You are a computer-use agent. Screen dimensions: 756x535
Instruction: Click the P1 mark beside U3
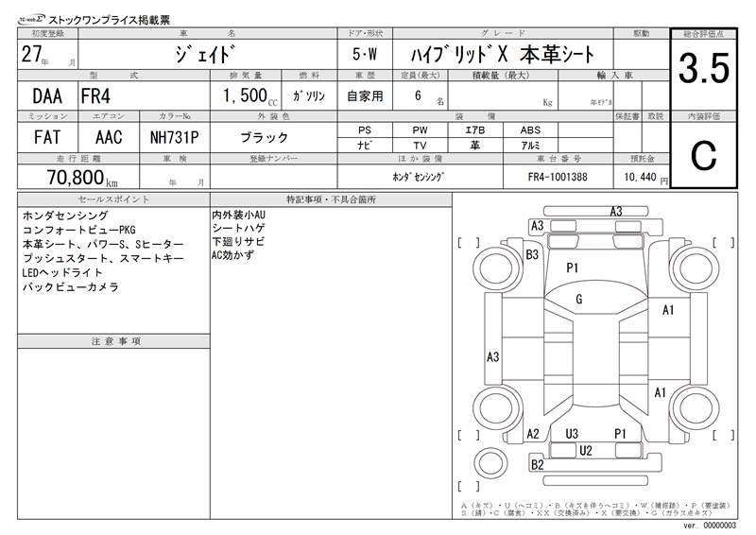[x=620, y=434]
